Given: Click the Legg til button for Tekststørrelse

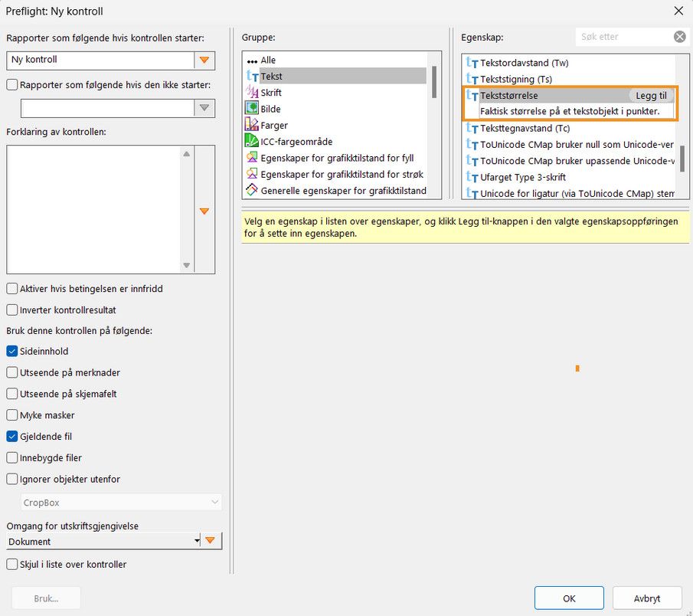Looking at the screenshot, I should (651, 96).
